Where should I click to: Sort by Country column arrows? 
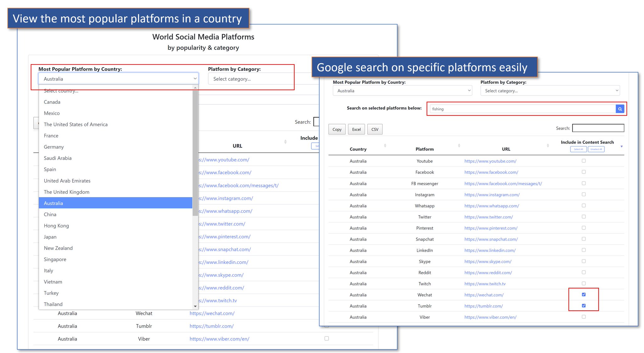pyautogui.click(x=385, y=146)
